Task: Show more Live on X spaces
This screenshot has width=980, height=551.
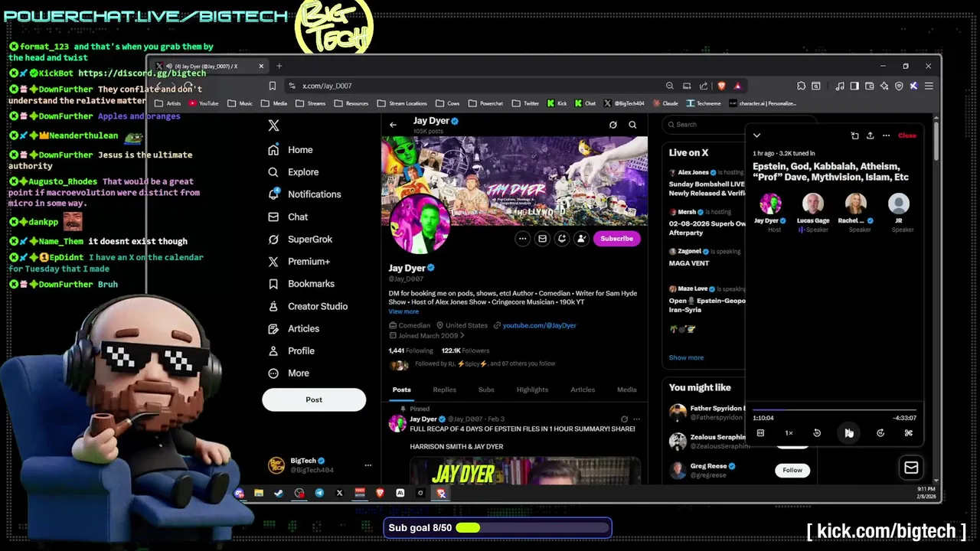Action: (686, 357)
